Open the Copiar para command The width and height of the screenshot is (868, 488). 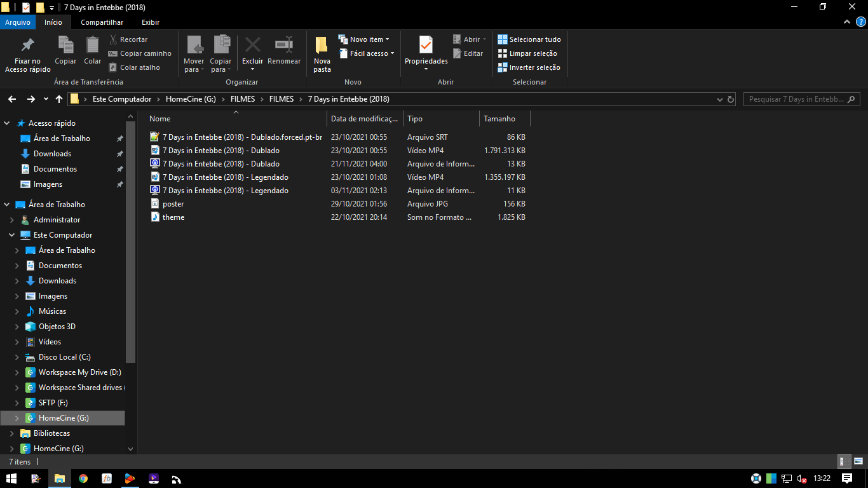(221, 54)
